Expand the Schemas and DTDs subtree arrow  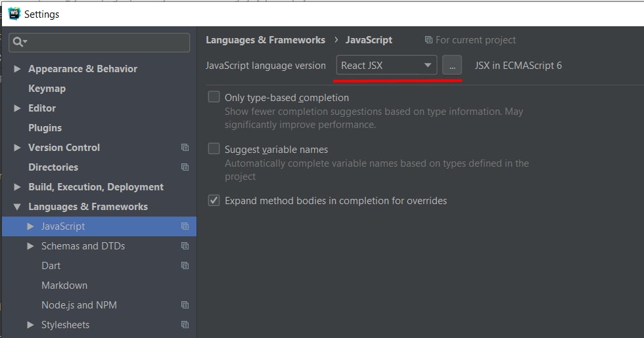click(x=30, y=245)
